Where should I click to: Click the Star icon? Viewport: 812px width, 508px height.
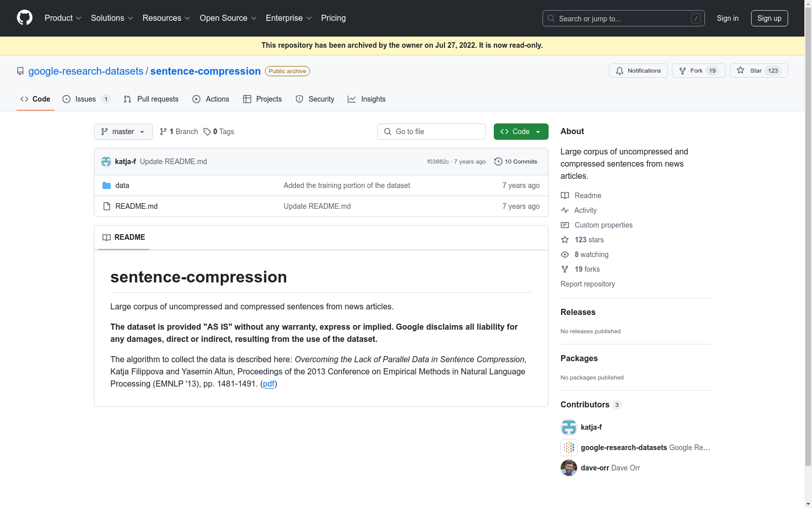point(740,70)
